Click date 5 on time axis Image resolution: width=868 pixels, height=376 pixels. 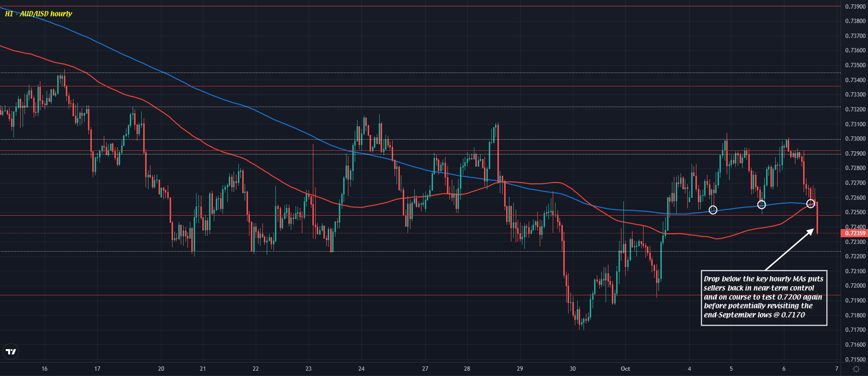tap(731, 369)
